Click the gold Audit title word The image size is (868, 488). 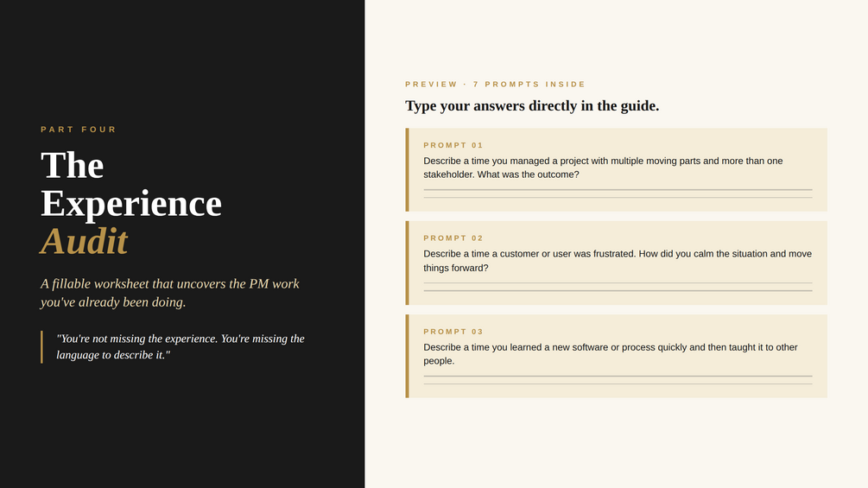(84, 241)
